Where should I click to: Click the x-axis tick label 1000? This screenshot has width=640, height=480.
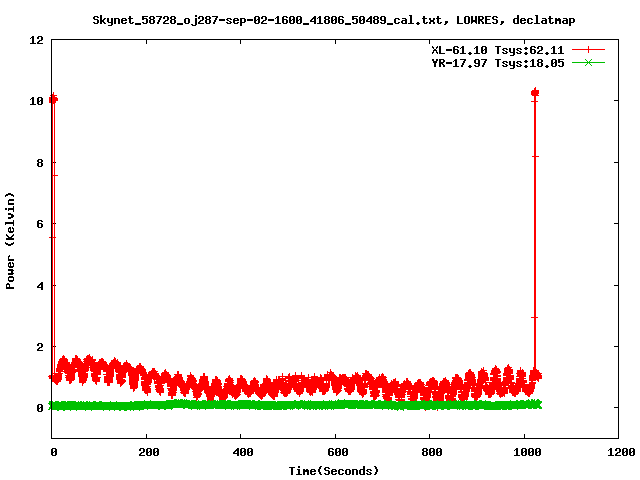tap(527, 452)
